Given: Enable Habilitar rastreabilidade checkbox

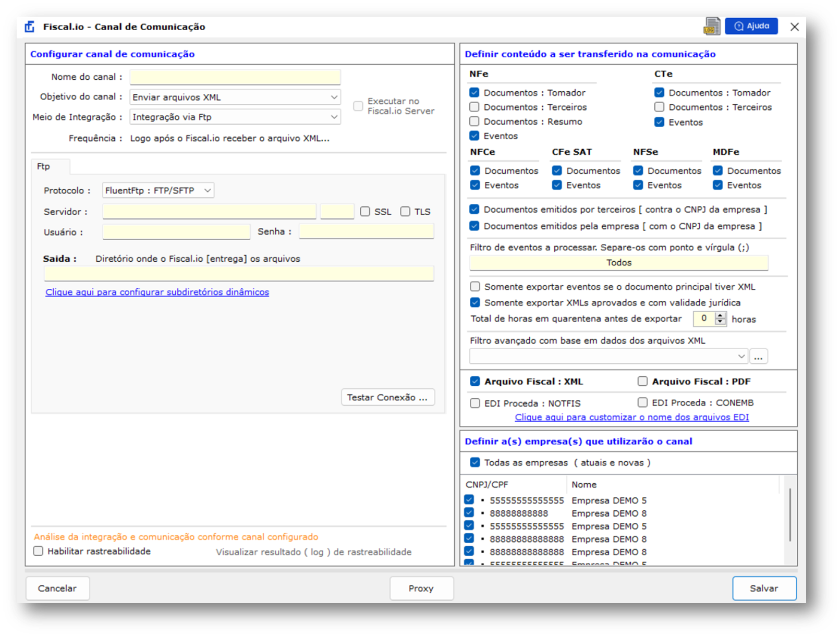Looking at the screenshot, I should (x=38, y=551).
